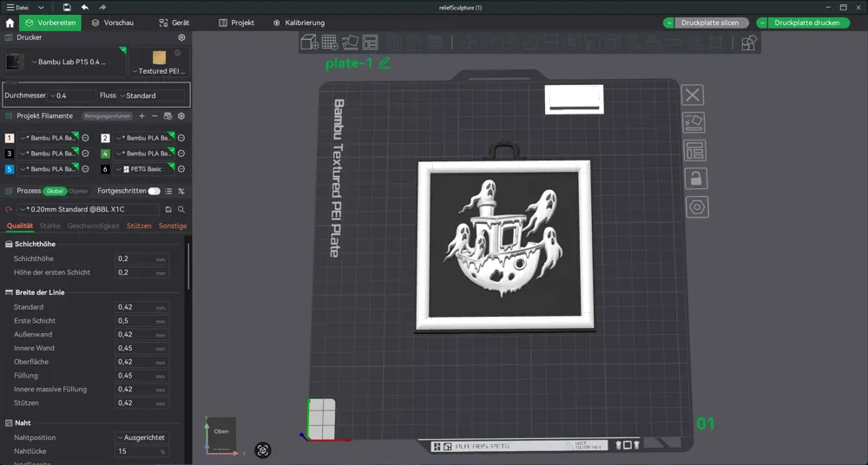Switch process mode to Objekte
The height and width of the screenshot is (465, 868).
pyautogui.click(x=78, y=191)
